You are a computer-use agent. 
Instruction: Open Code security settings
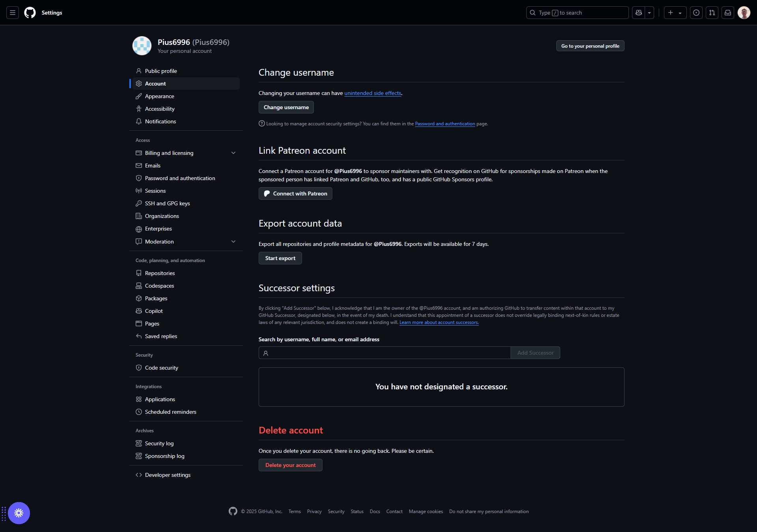tap(186, 368)
